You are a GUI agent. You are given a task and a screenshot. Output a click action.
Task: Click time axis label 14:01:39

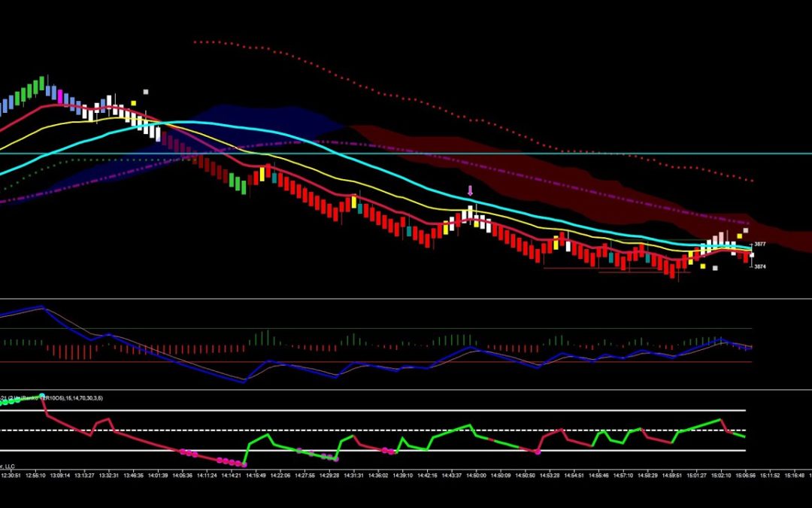pyautogui.click(x=158, y=475)
